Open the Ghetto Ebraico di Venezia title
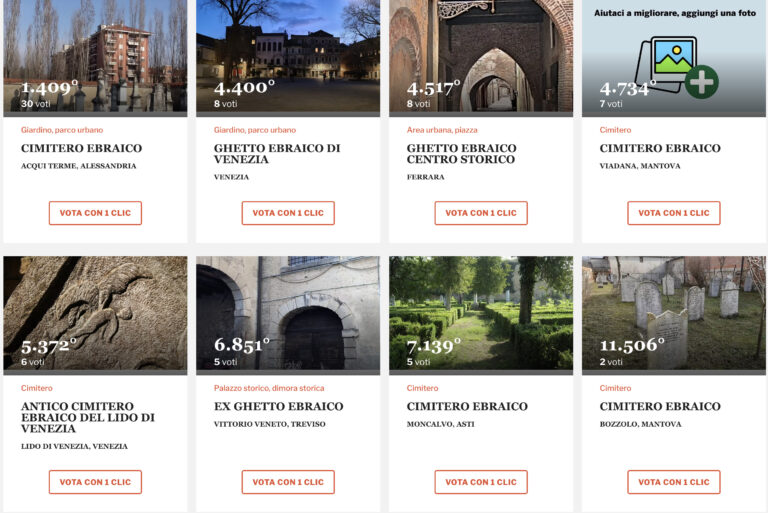The image size is (768, 513). pos(277,153)
